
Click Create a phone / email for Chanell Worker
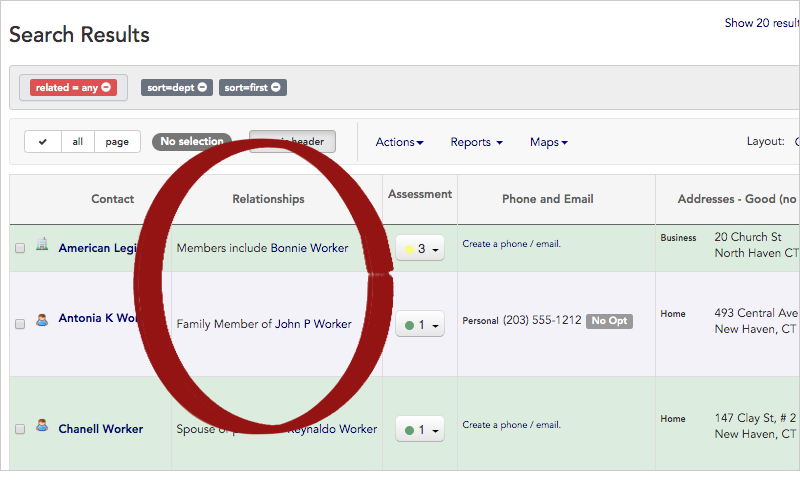pyautogui.click(x=511, y=425)
